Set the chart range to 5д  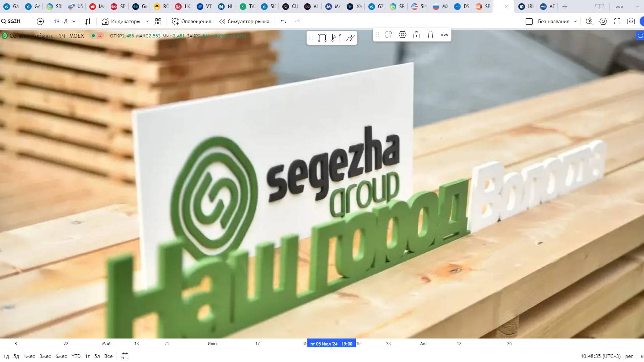16,356
